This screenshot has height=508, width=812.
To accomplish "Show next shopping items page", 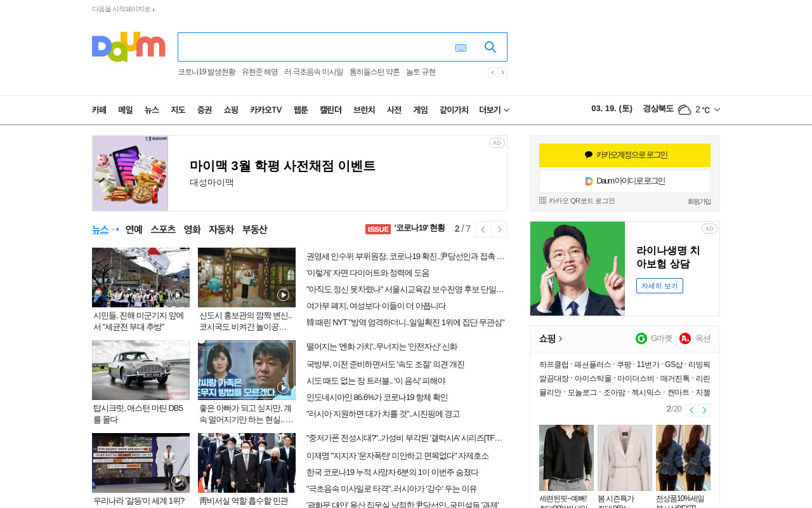I will (704, 410).
